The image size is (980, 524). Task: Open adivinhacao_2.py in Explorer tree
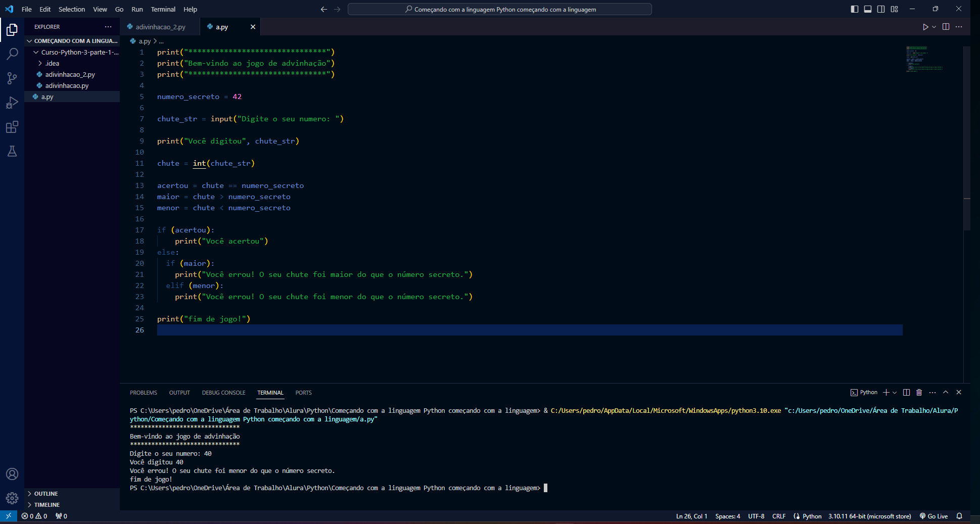coord(72,74)
